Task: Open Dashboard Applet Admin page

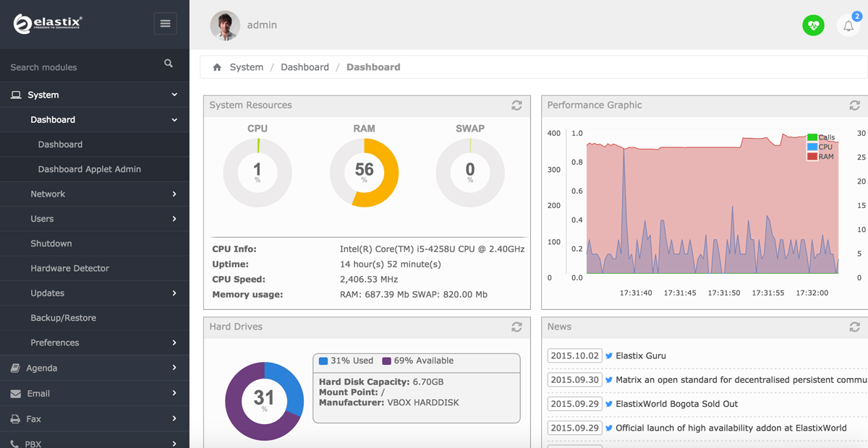Action: (x=89, y=169)
